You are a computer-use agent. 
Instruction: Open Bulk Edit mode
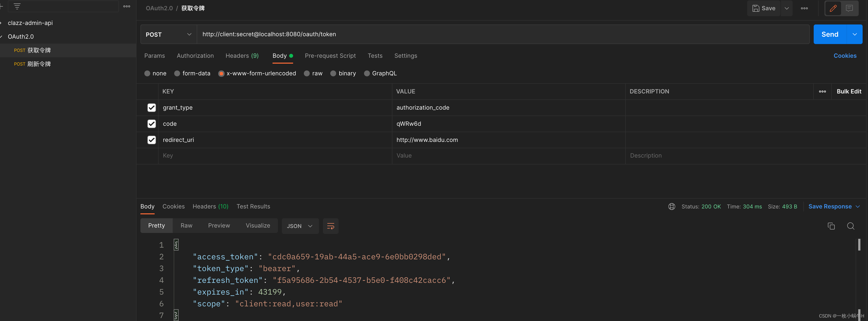coord(849,92)
